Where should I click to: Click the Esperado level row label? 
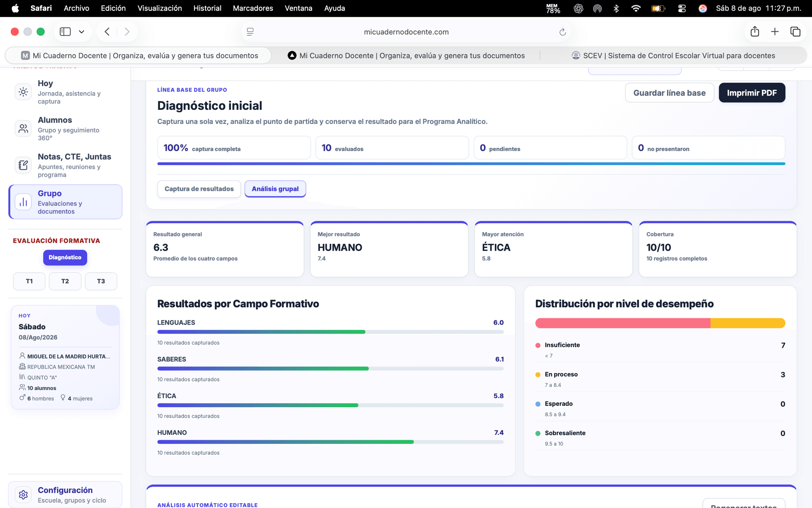(x=559, y=404)
